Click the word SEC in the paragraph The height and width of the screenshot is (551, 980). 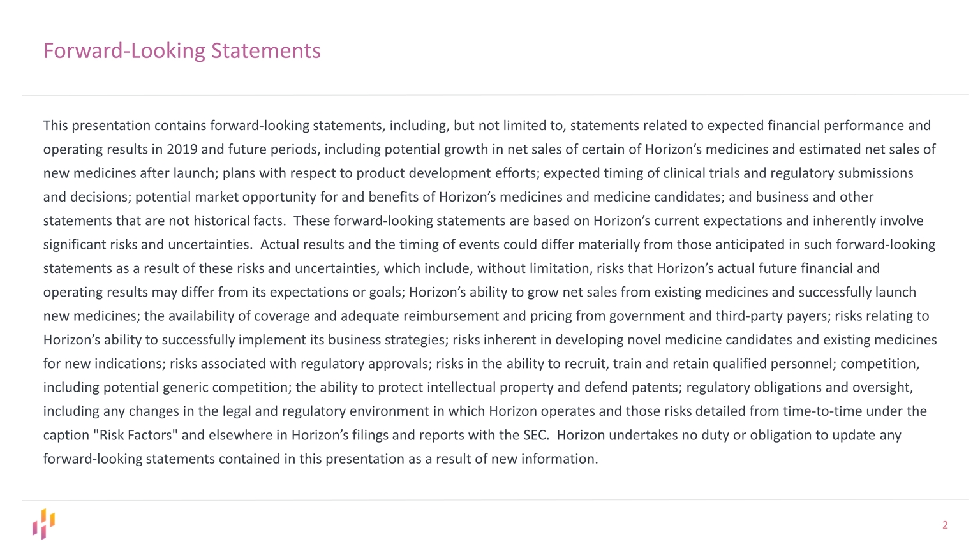[535, 435]
